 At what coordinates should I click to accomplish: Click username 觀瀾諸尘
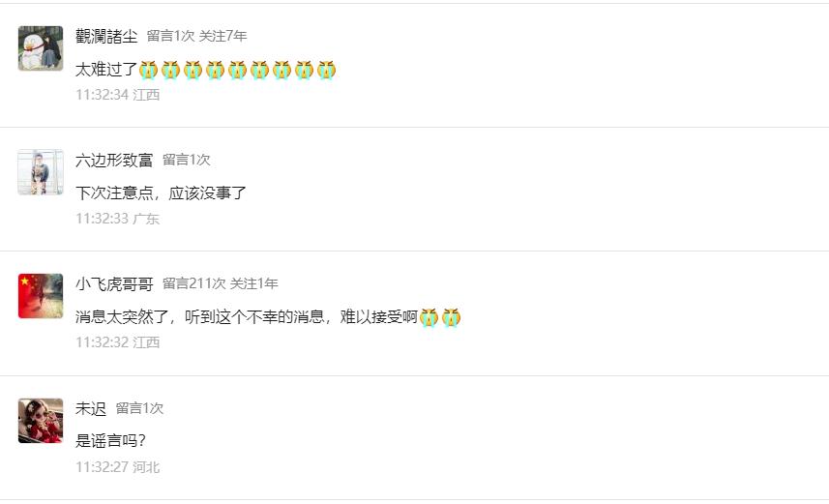point(106,36)
